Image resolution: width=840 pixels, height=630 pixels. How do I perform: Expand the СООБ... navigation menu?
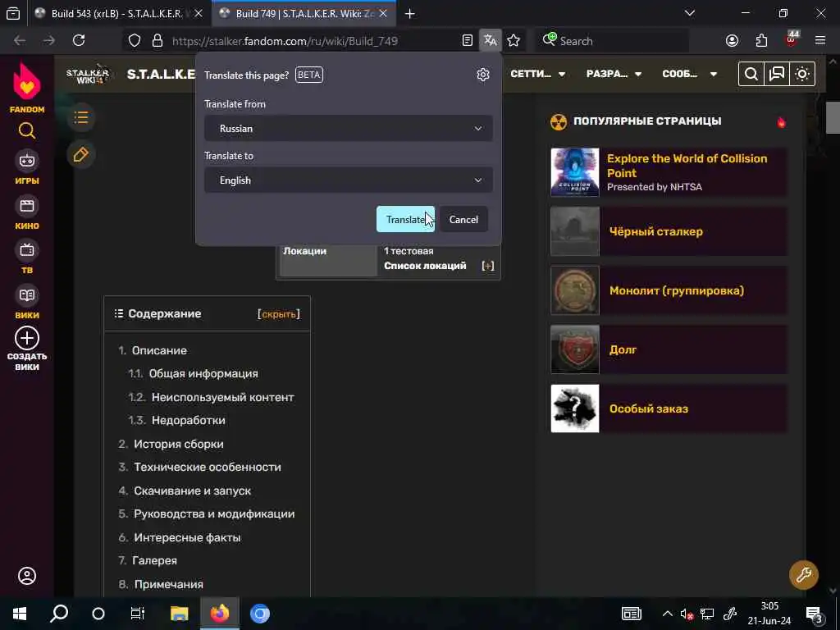click(689, 74)
